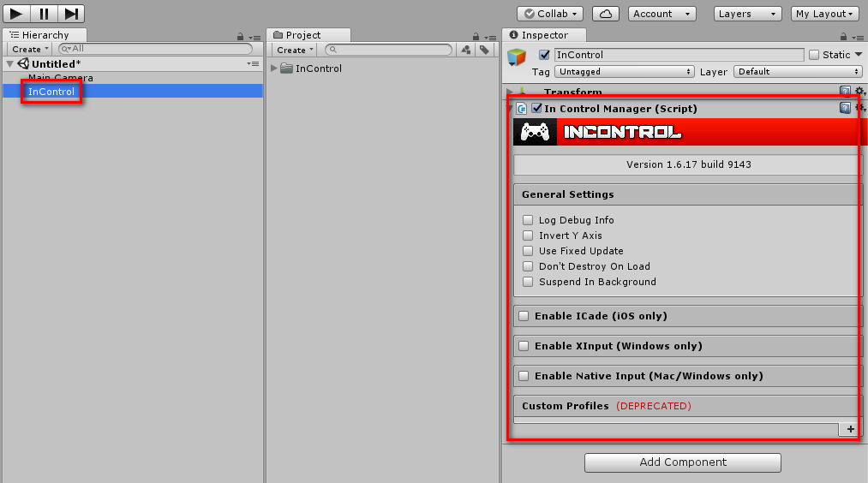Open the Inspector panel options menu icon
The height and width of the screenshot is (483, 868).
pos(858,38)
